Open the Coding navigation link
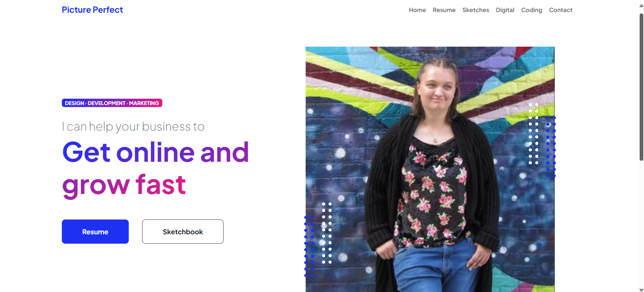Image resolution: width=644 pixels, height=292 pixels. pyautogui.click(x=531, y=10)
